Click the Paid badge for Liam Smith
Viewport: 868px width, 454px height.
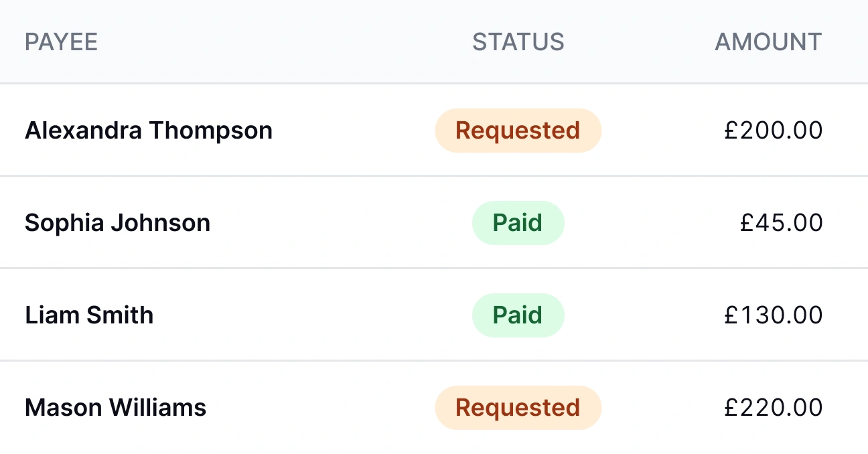pyautogui.click(x=518, y=315)
